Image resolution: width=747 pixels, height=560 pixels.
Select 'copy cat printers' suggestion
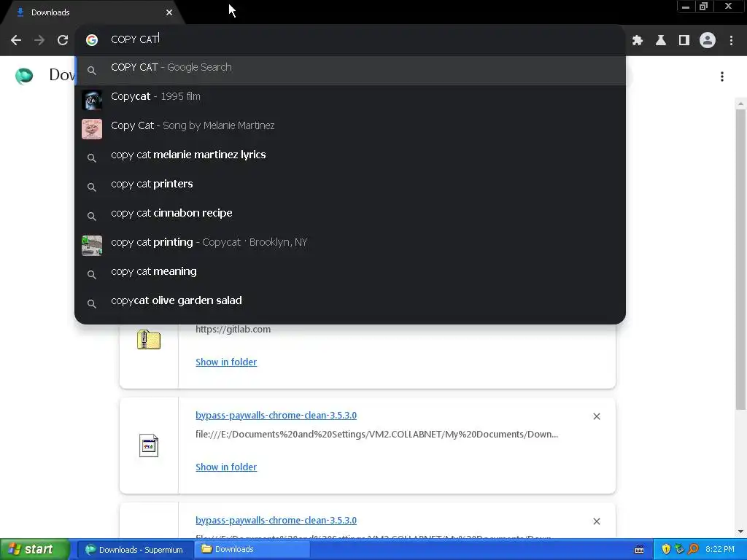(350, 187)
